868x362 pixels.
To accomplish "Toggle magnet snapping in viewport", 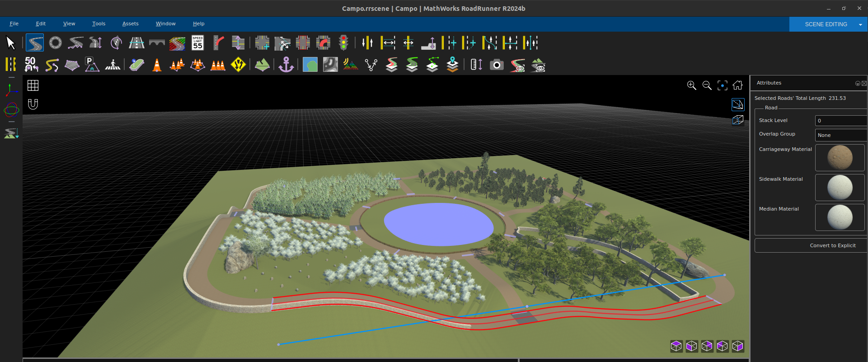I will pos(33,104).
